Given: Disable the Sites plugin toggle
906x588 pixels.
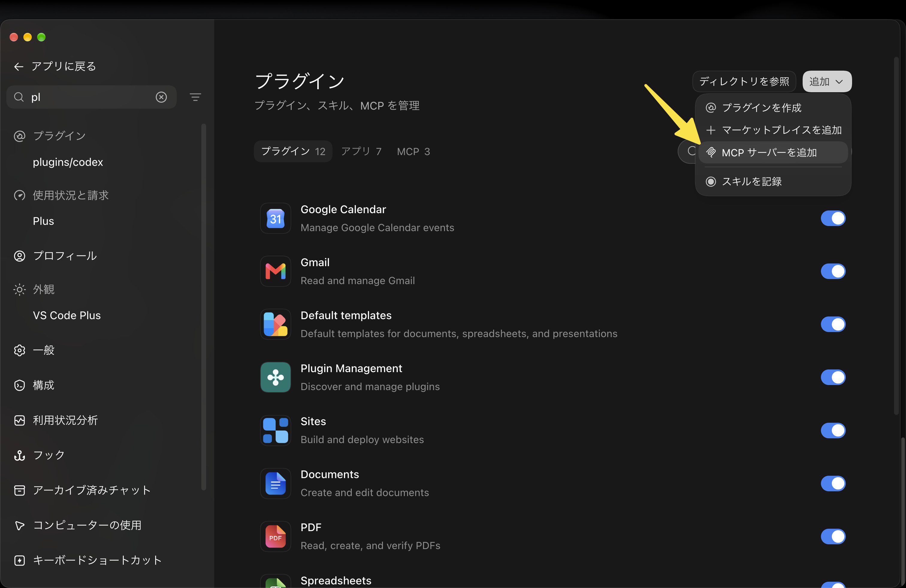Looking at the screenshot, I should (833, 430).
